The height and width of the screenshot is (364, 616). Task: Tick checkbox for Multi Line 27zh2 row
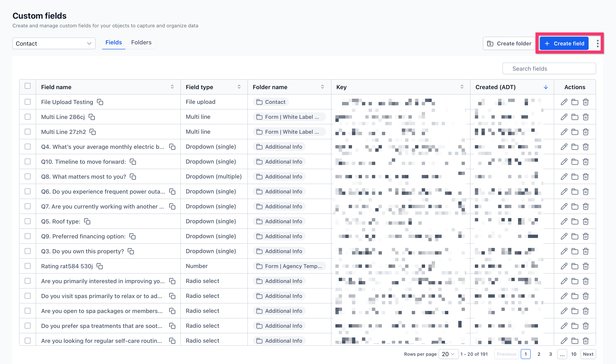[27, 132]
